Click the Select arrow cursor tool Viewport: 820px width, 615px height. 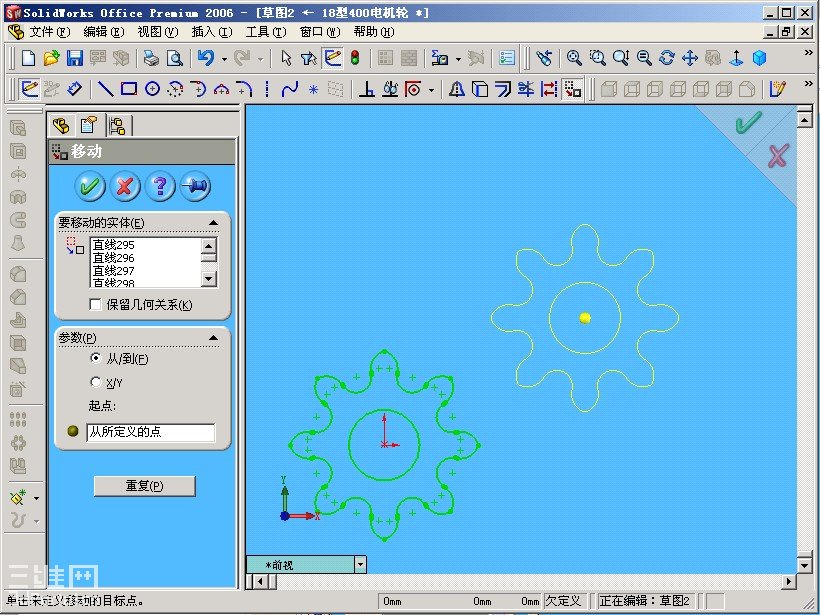click(x=286, y=58)
